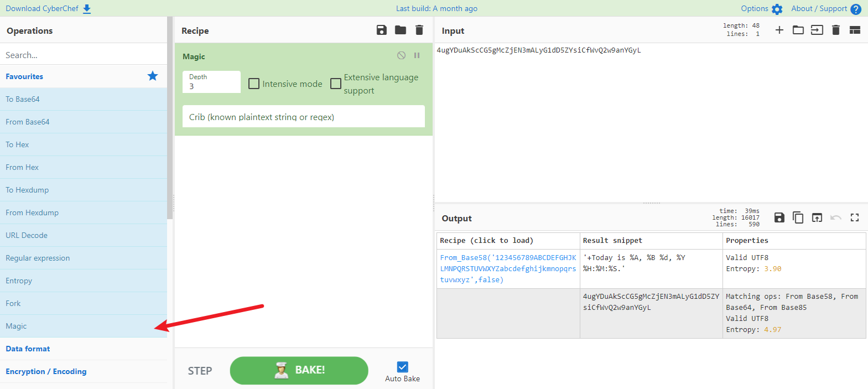Open the Download CyberChef link
The height and width of the screenshot is (389, 868).
42,9
